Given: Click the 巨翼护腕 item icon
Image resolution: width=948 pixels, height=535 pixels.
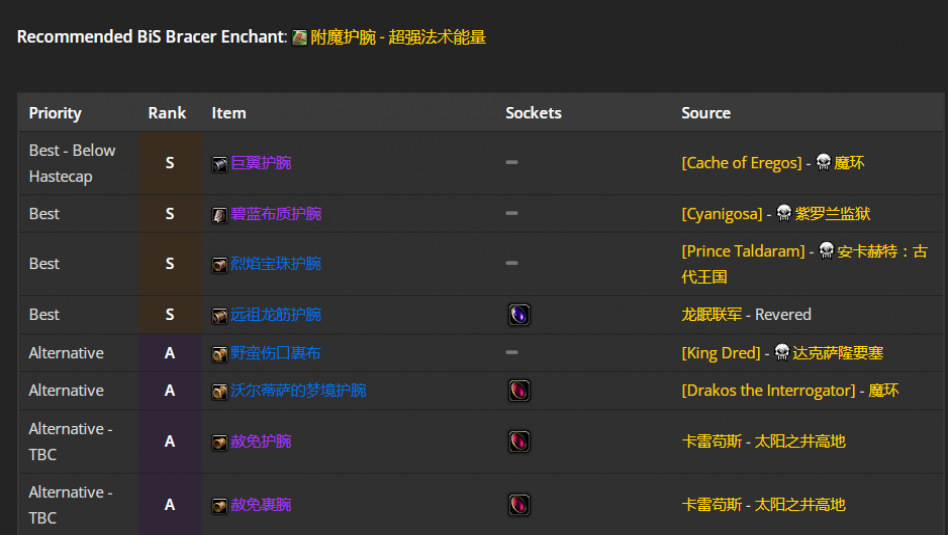Looking at the screenshot, I should pos(219,164).
